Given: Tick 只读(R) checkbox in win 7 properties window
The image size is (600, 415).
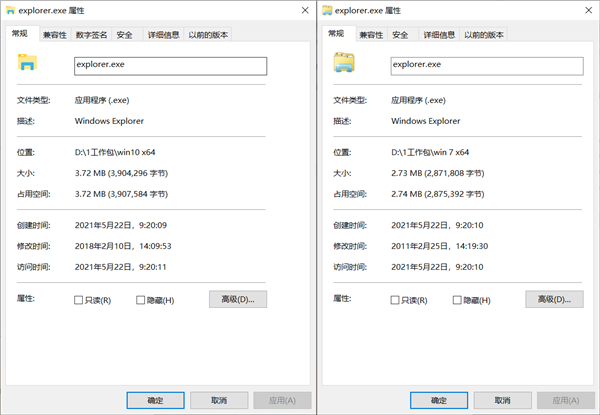Looking at the screenshot, I should click(395, 300).
